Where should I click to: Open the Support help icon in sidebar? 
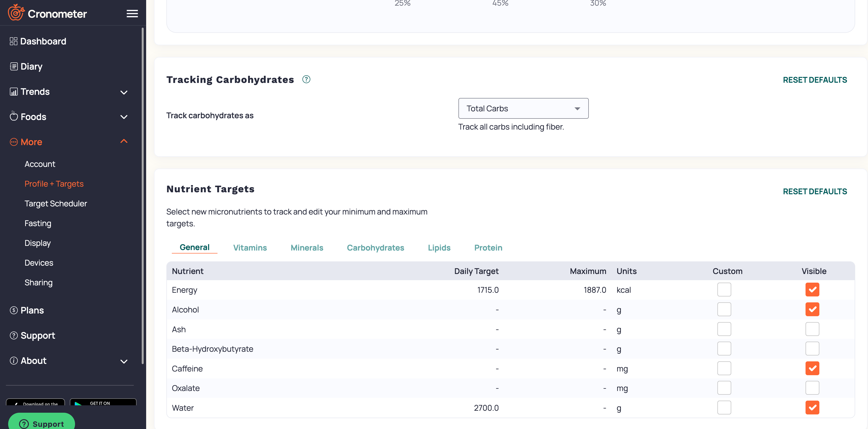pos(14,335)
